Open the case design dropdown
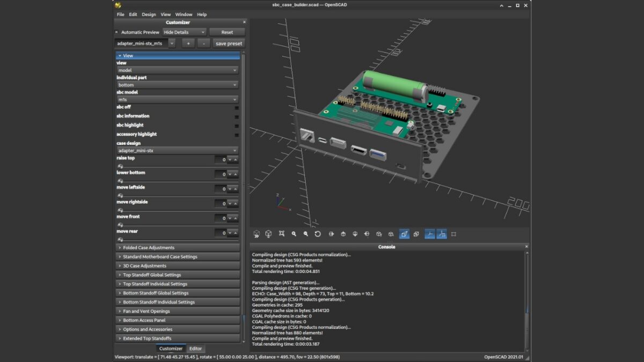This screenshot has height=362, width=644. click(x=177, y=151)
